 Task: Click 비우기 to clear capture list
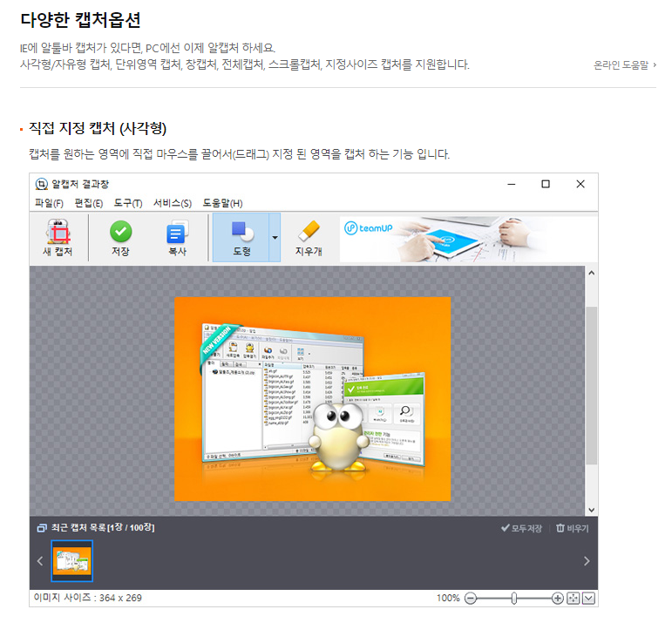click(573, 528)
